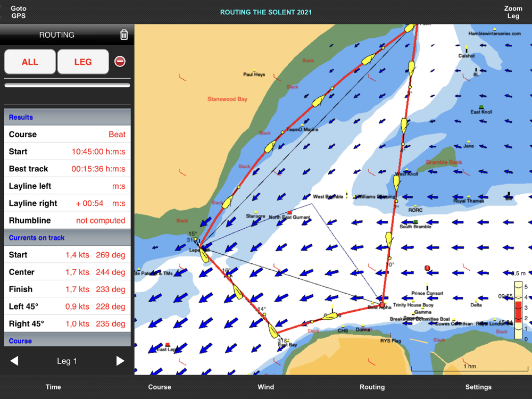Screen dimensions: 532x399
Task: Click the Paul Heys mark on chart
Action: point(254,71)
